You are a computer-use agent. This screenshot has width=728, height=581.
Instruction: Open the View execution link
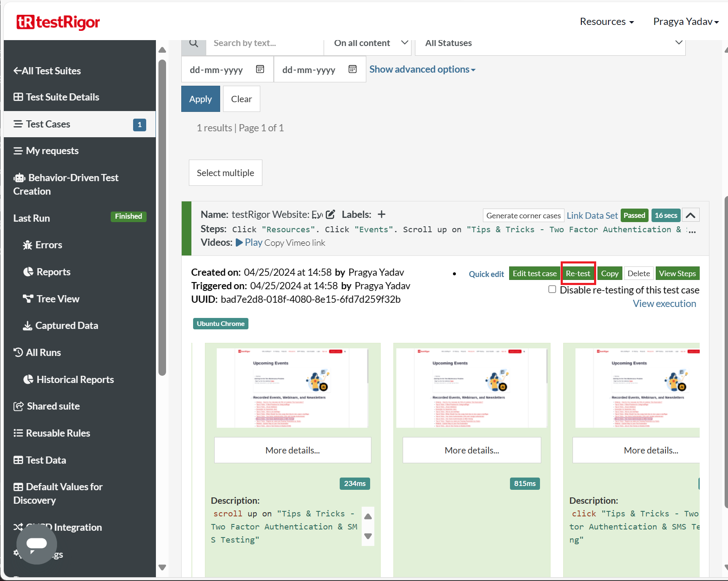664,304
